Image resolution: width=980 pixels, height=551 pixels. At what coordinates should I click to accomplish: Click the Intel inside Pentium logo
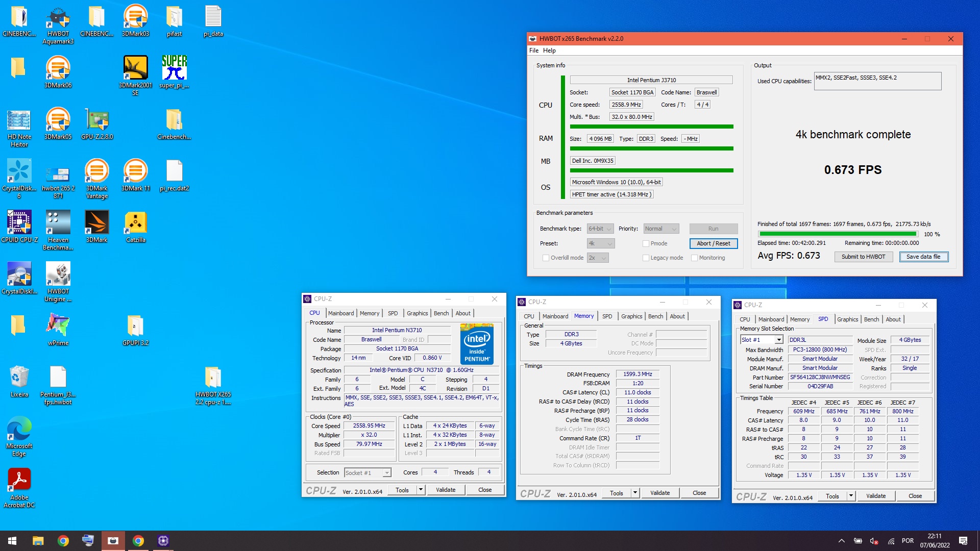point(477,343)
